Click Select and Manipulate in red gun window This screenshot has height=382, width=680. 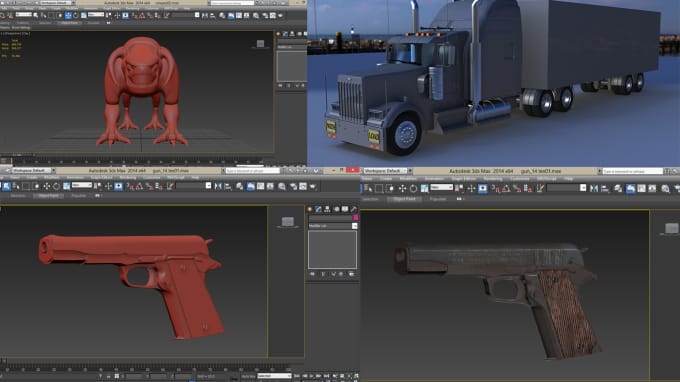coord(108,186)
